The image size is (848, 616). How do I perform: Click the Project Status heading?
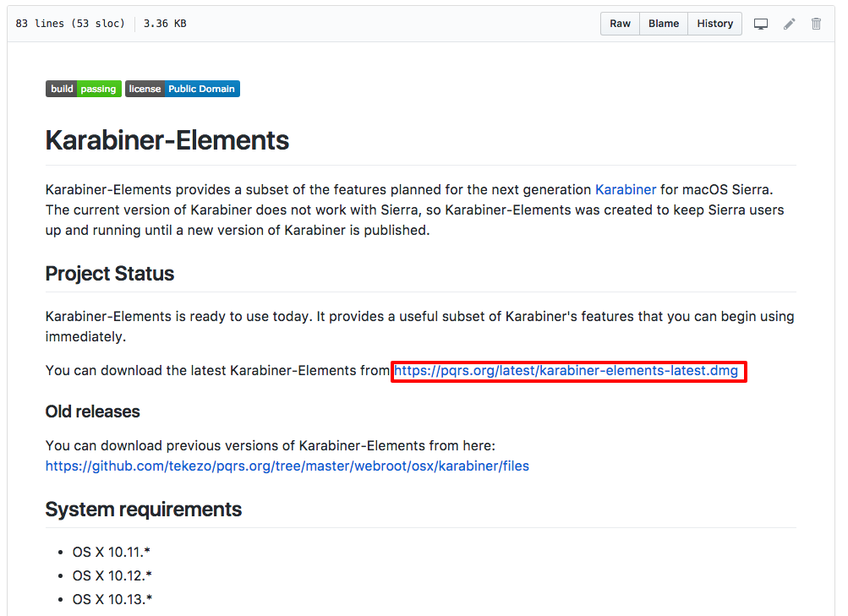click(x=110, y=274)
